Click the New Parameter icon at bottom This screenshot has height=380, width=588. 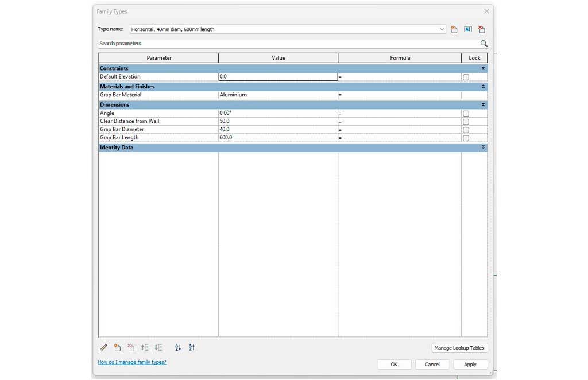pyautogui.click(x=117, y=347)
